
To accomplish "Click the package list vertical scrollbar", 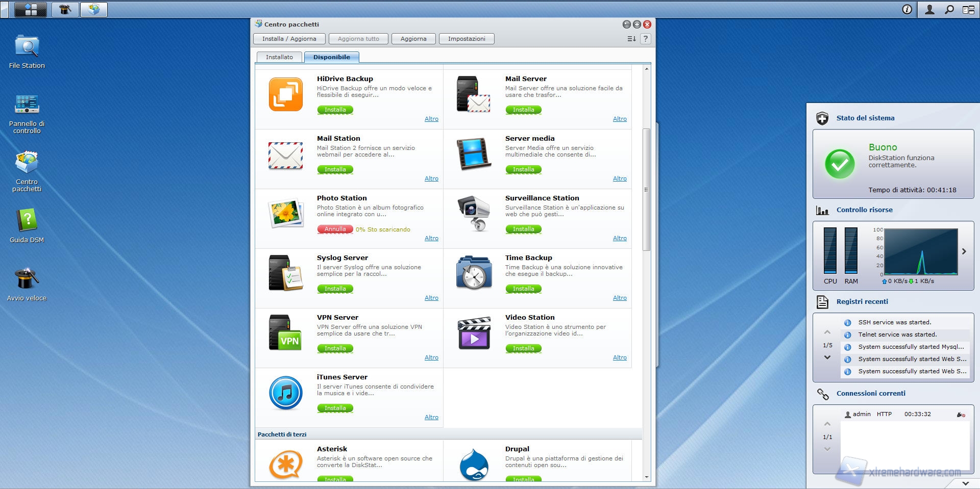I will (646, 190).
